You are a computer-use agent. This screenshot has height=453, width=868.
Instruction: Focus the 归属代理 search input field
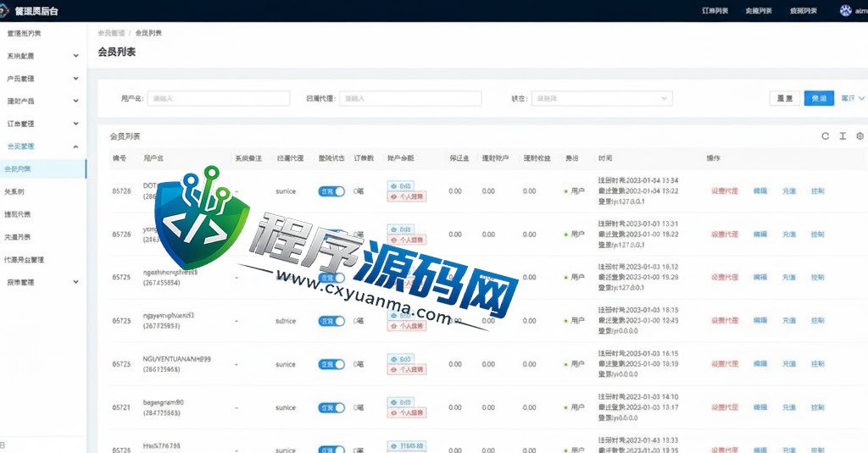[x=410, y=98]
